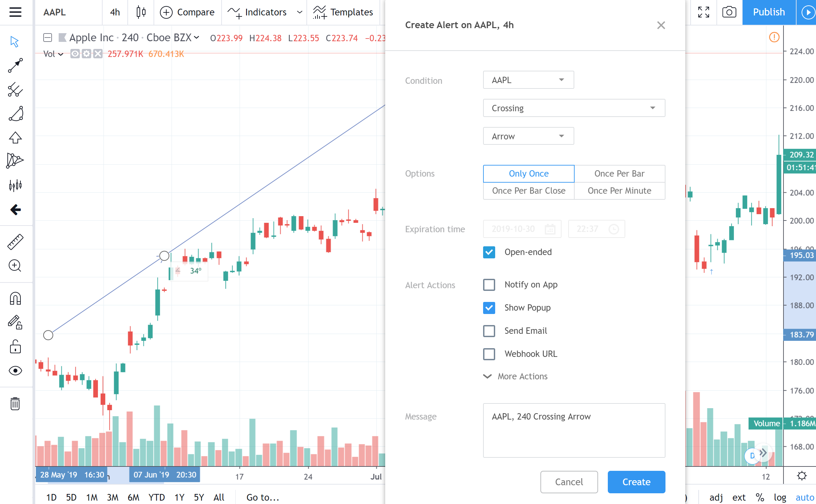Select the 3M time range

pos(113,497)
